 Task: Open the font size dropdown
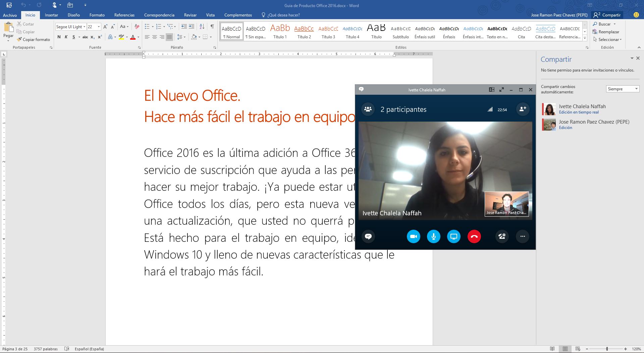coord(99,27)
